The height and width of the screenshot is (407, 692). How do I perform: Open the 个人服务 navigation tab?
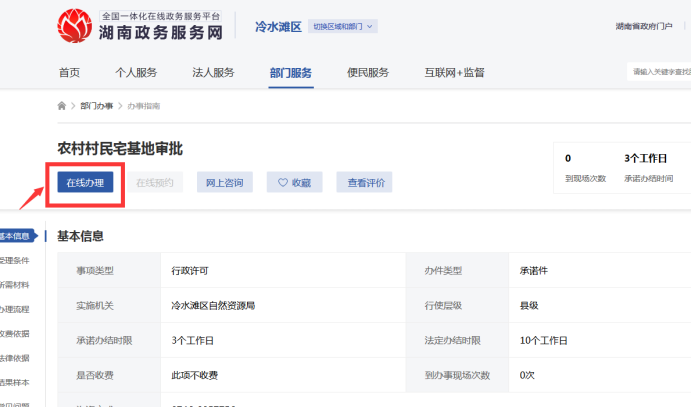[136, 72]
